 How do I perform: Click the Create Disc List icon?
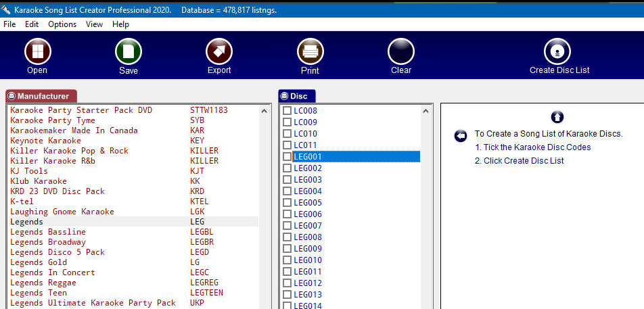(557, 51)
